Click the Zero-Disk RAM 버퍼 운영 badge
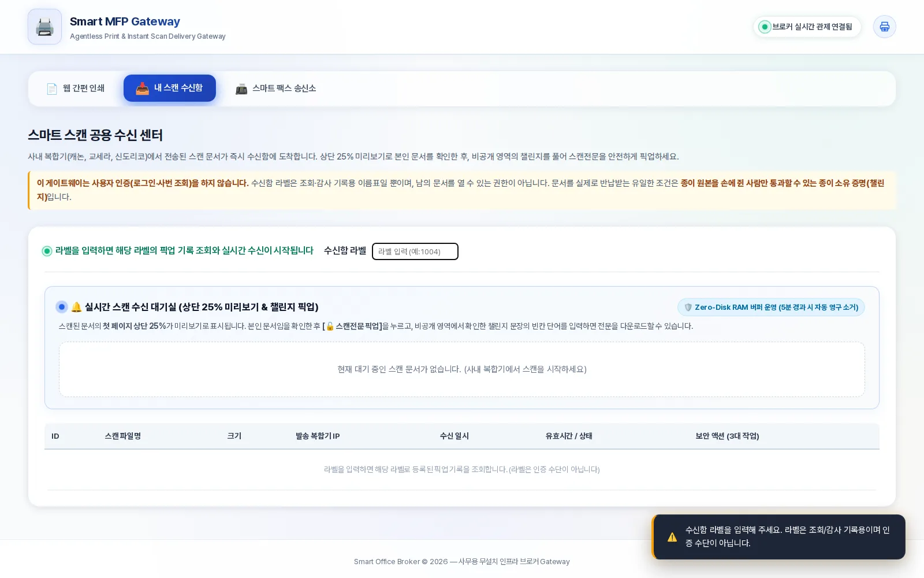The width and height of the screenshot is (924, 578). [771, 307]
